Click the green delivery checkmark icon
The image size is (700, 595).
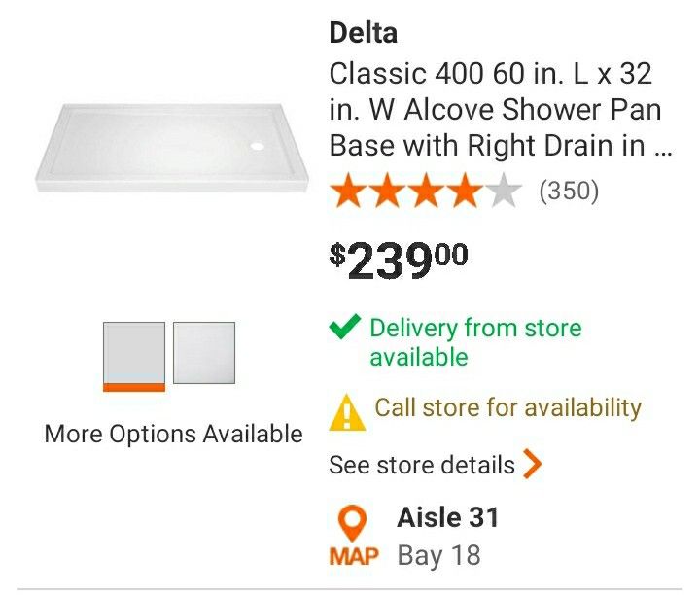(345, 328)
